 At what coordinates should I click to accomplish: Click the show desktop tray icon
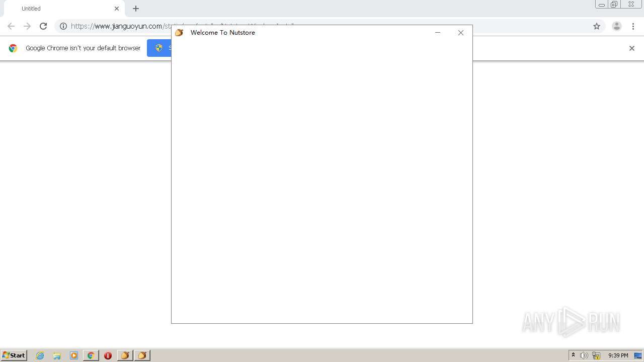pos(638,355)
